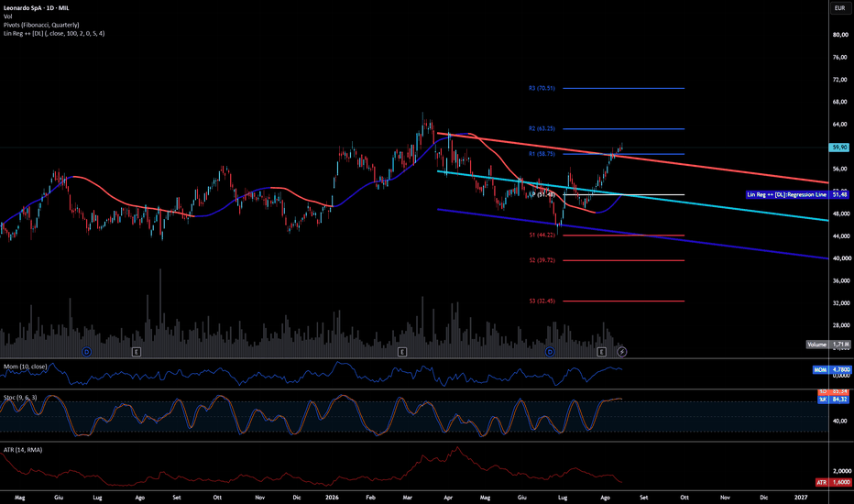Click the lightning bolt event icon
The image size is (854, 504).
(x=622, y=352)
